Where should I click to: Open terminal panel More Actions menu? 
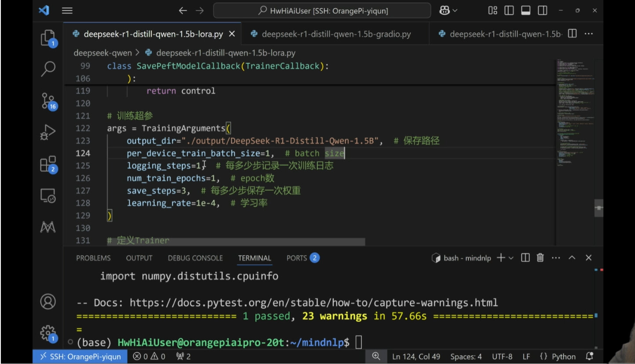(556, 258)
